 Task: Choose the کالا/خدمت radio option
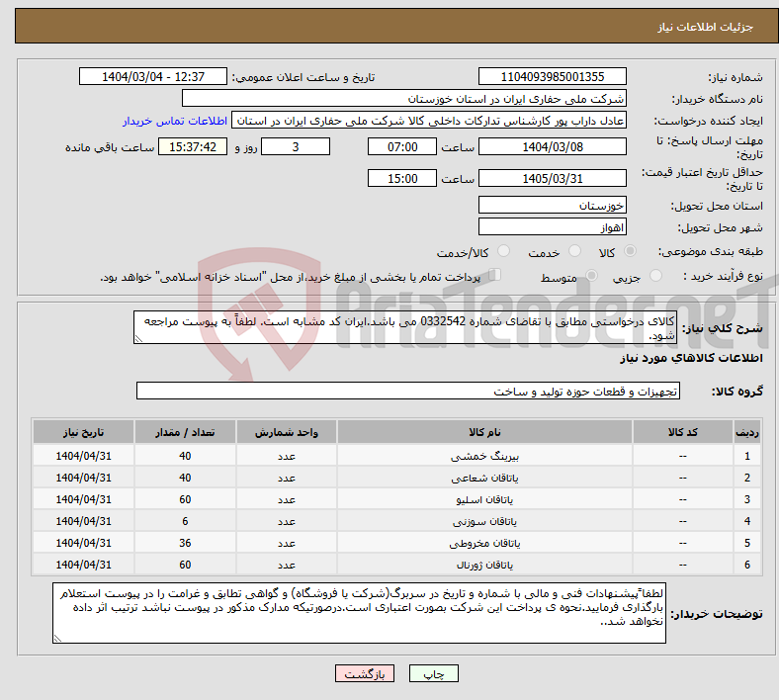click(x=503, y=252)
